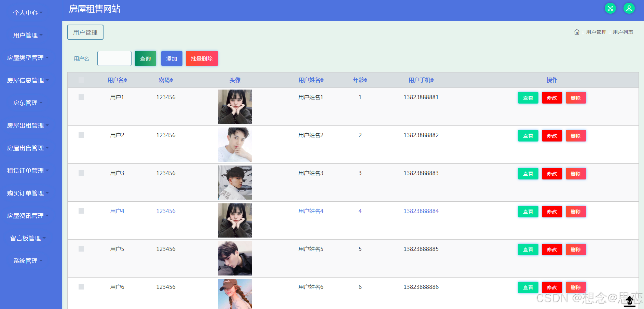Delete 用户3 with the 删除 button
Screen dimensions: 644x309
point(576,174)
